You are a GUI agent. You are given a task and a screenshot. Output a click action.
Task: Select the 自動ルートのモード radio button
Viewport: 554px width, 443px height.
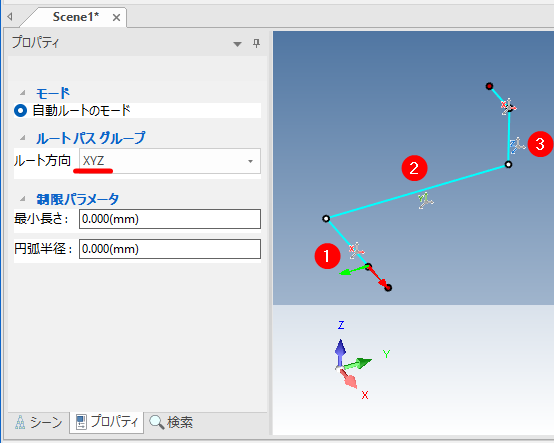coord(20,111)
